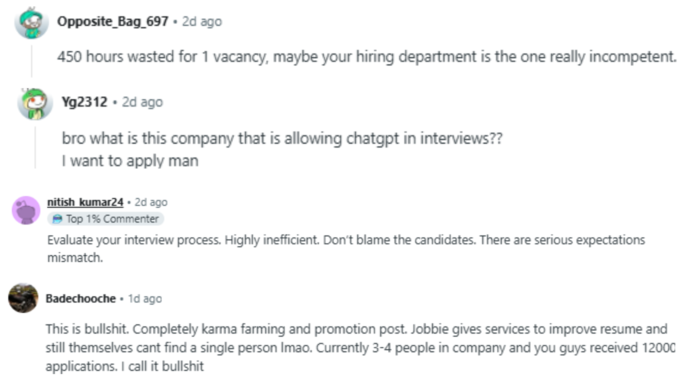This screenshot has height=383, width=680.
Task: Visit the Yg2312 user profile link
Action: [x=85, y=102]
